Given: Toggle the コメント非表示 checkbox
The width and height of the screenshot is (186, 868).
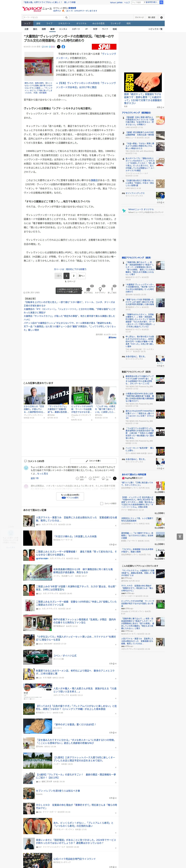Looking at the screenshot, I should (x=102, y=503).
